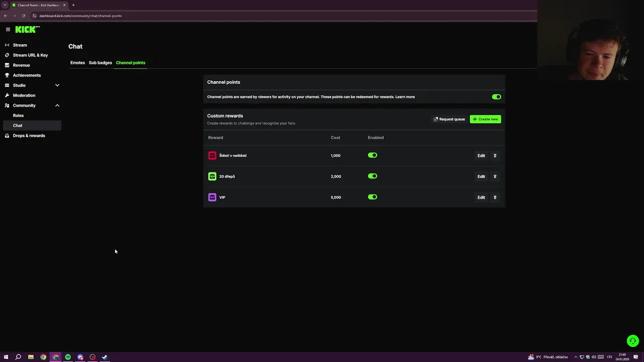
Task: Click the Achievements trophy icon in sidebar
Action: pos(7,75)
